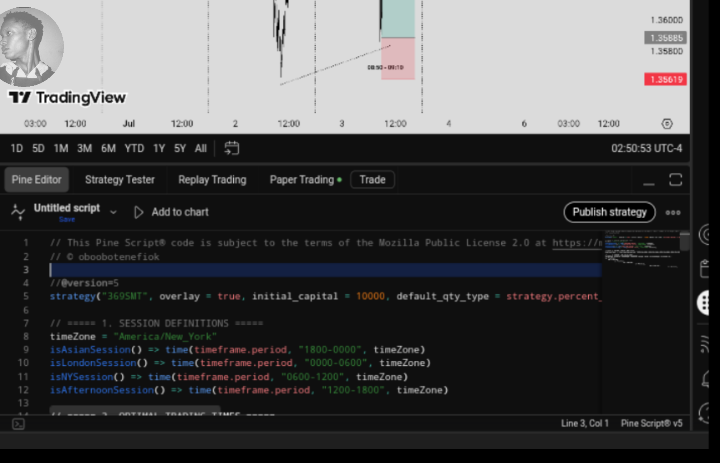Set chart range to All
This screenshot has width=720, height=463.
point(201,148)
